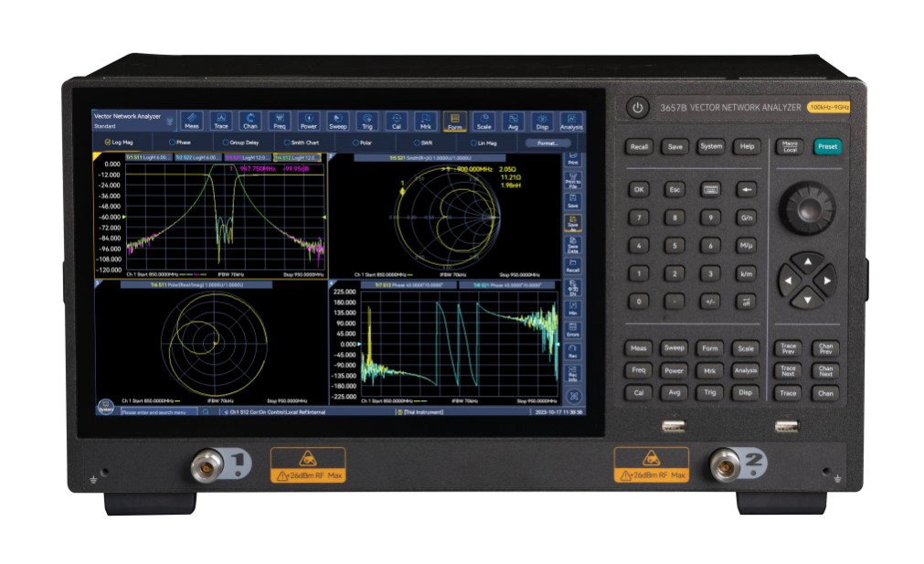924x564 pixels.
Task: Expand the Vector Network Analyzer mode chevron
Action: (x=170, y=122)
